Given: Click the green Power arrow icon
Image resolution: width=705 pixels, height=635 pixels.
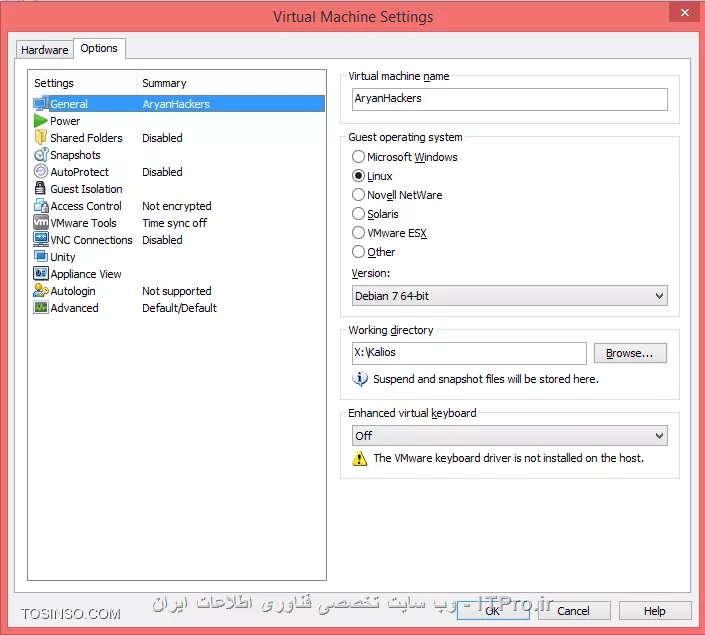Looking at the screenshot, I should 41,121.
